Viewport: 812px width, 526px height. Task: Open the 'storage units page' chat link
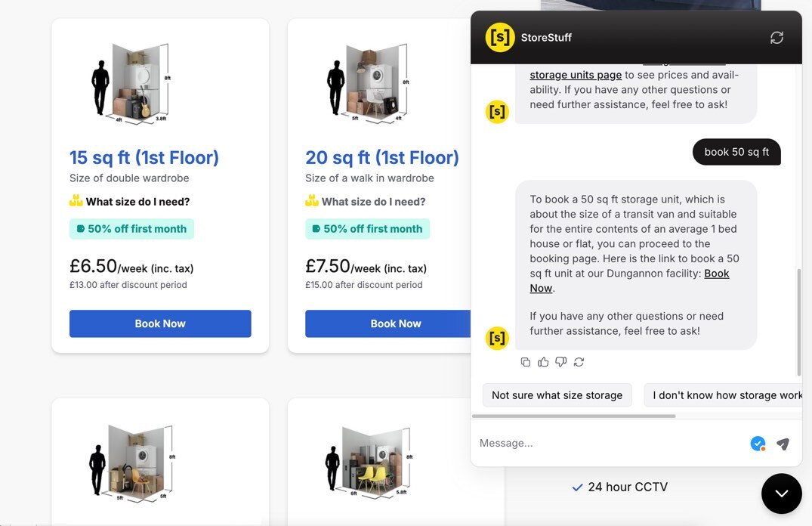(576, 75)
